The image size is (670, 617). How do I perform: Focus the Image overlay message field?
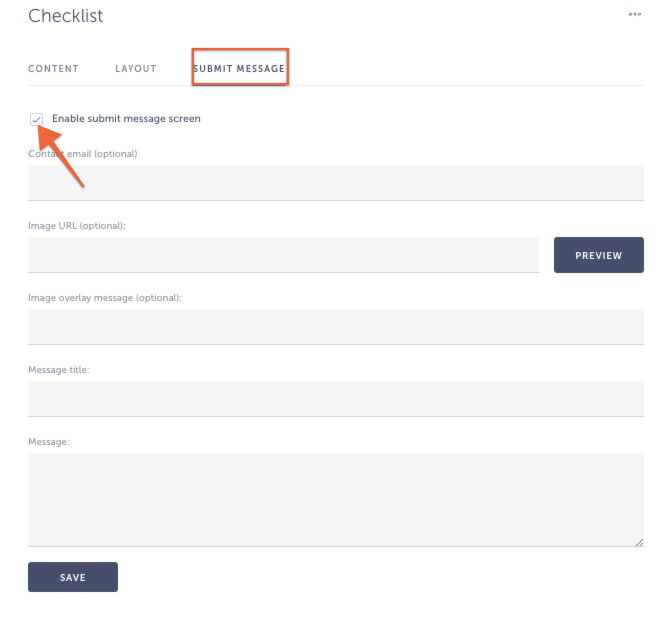coord(336,326)
